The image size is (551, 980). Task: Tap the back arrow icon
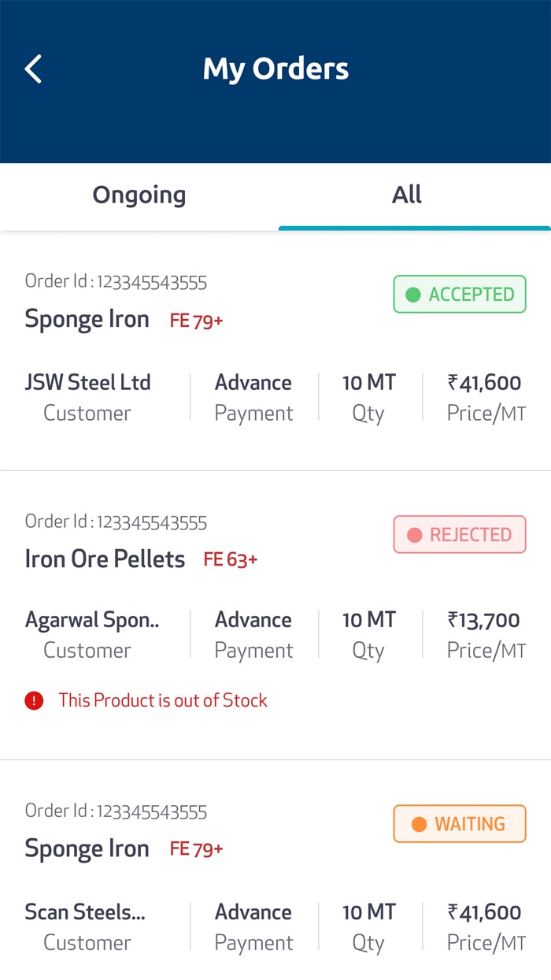[x=33, y=69]
